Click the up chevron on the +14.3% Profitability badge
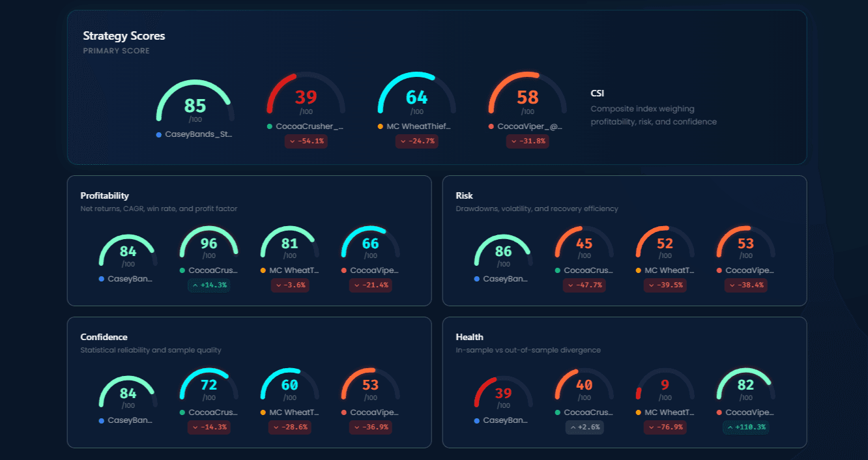The width and height of the screenshot is (868, 460). pos(194,285)
